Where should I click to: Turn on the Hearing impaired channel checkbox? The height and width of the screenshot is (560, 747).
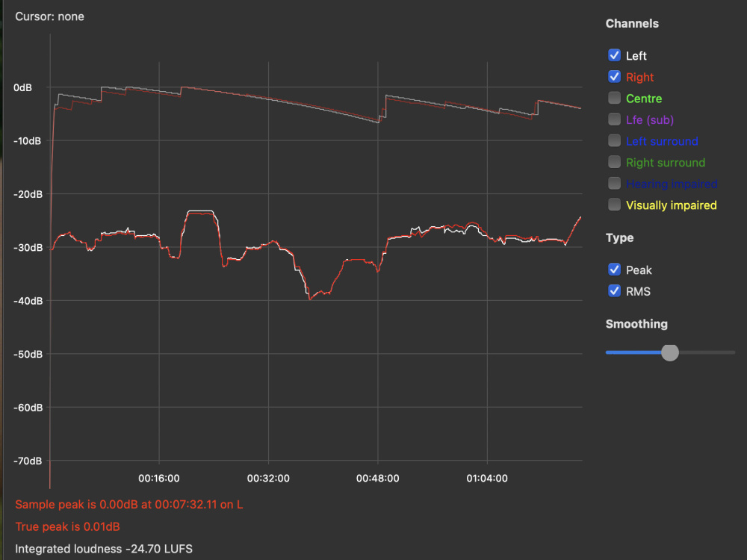614,184
